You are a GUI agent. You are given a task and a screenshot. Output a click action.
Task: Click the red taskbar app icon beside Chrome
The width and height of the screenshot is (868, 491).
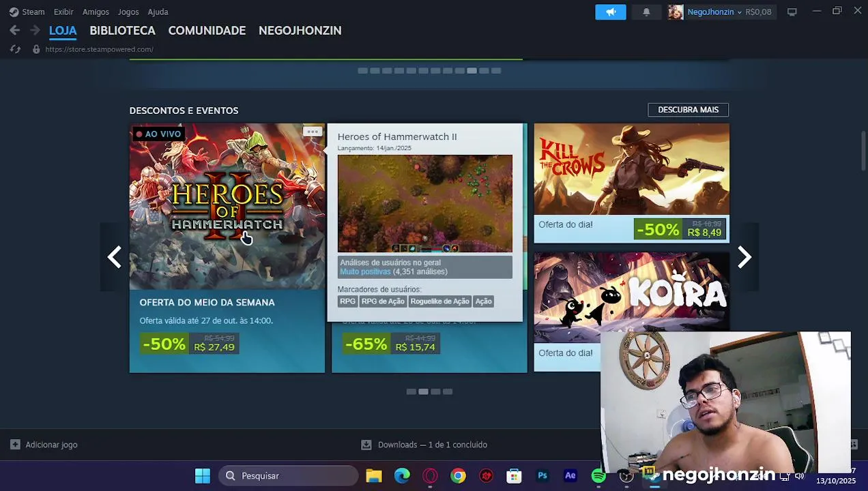pyautogui.click(x=486, y=476)
